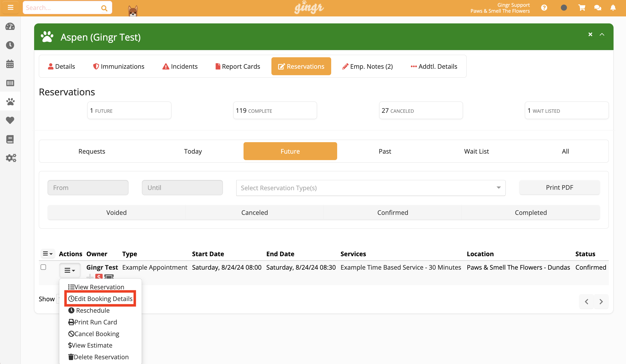The image size is (626, 364).
Task: Open the table header bulk actions dropdown
Action: [x=48, y=254]
